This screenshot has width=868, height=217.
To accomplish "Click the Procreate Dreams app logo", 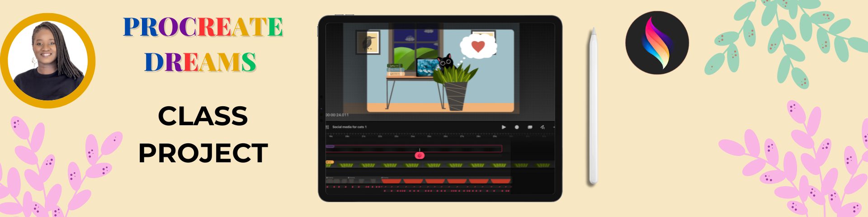I will pyautogui.click(x=657, y=43).
